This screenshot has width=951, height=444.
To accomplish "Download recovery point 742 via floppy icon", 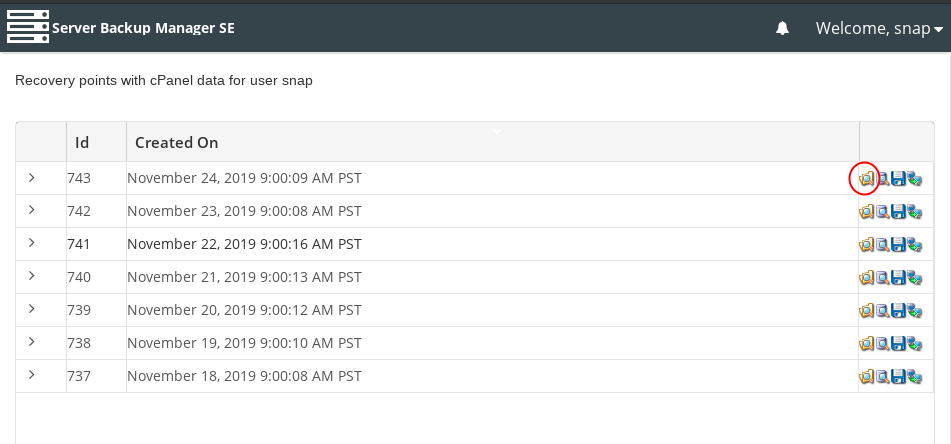I will 898,212.
